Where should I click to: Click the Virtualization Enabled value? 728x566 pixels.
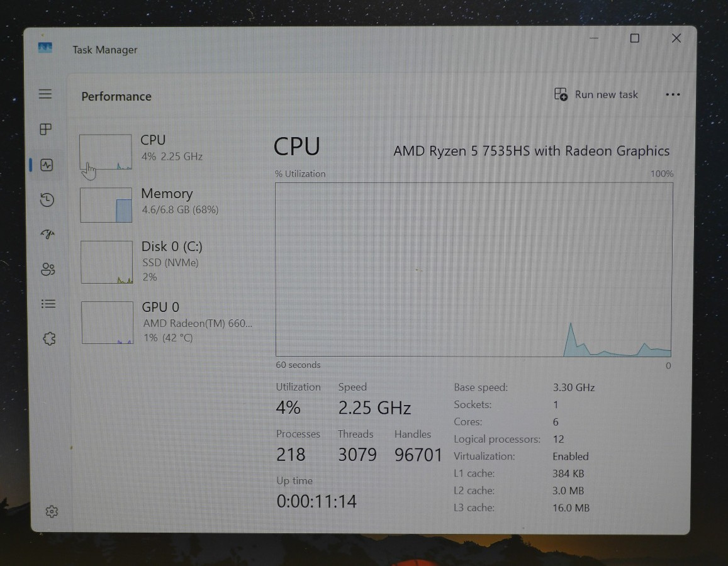click(x=571, y=457)
